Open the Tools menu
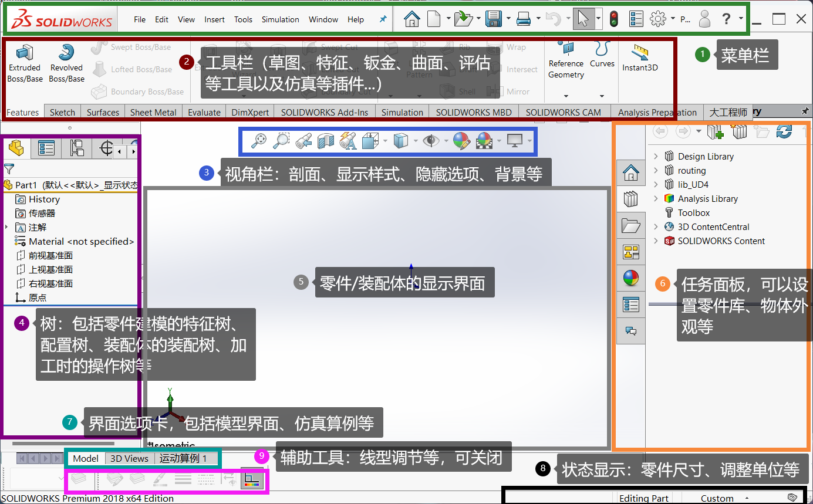813x504 pixels. (x=243, y=19)
